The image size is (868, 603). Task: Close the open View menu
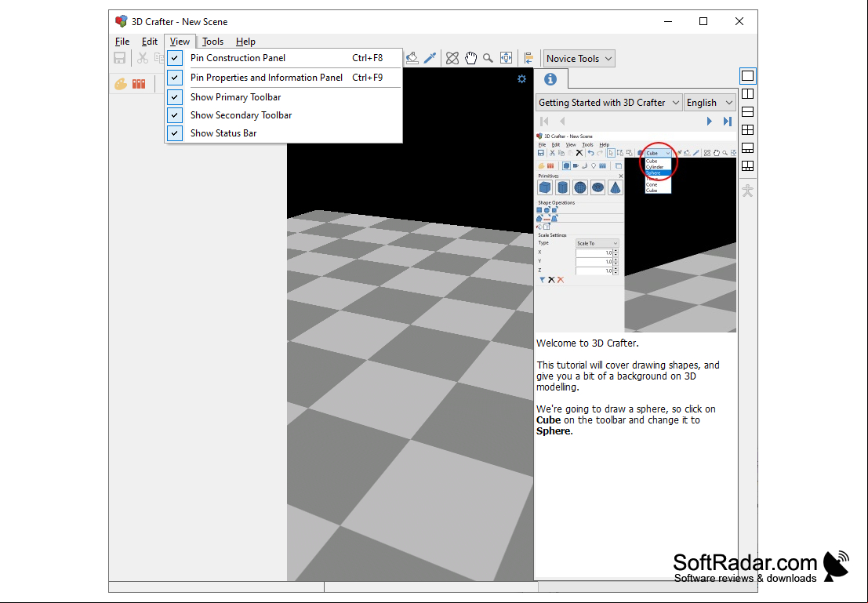[x=180, y=42]
